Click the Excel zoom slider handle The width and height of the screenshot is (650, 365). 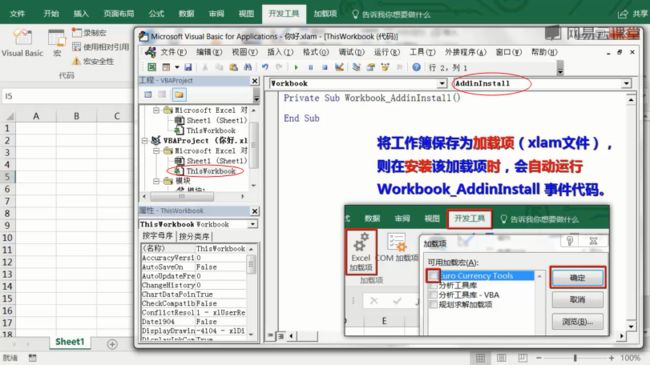575,358
